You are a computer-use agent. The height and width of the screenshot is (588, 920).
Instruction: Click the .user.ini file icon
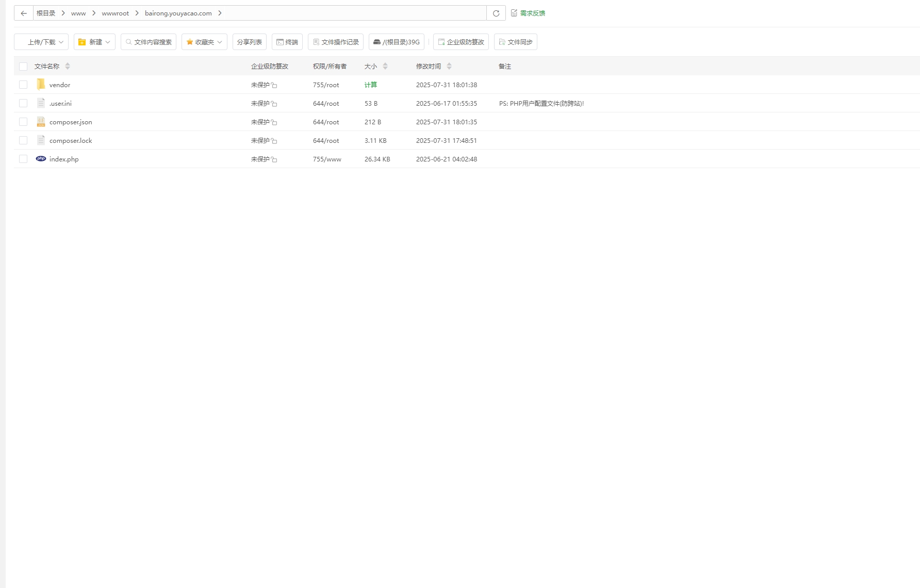(41, 103)
